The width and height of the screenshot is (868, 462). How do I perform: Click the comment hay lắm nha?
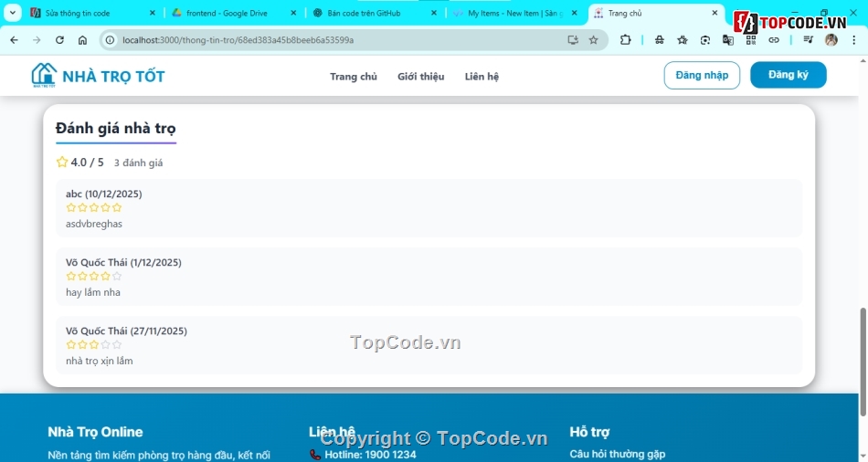click(x=92, y=292)
